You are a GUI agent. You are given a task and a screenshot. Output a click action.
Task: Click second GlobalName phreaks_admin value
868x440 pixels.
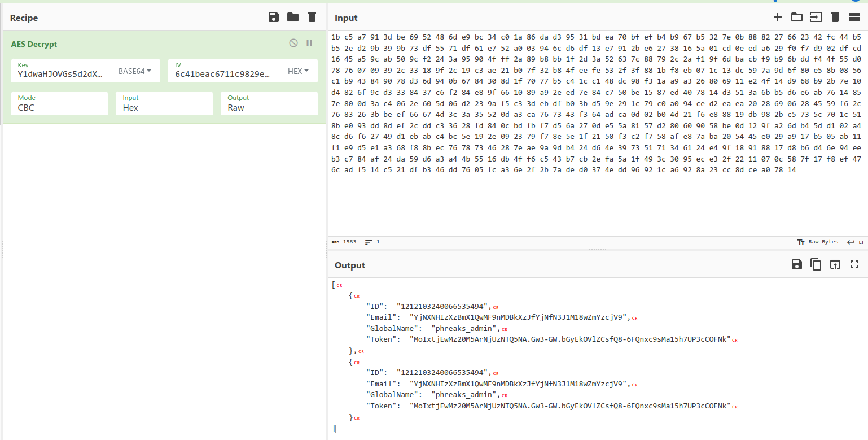click(466, 395)
